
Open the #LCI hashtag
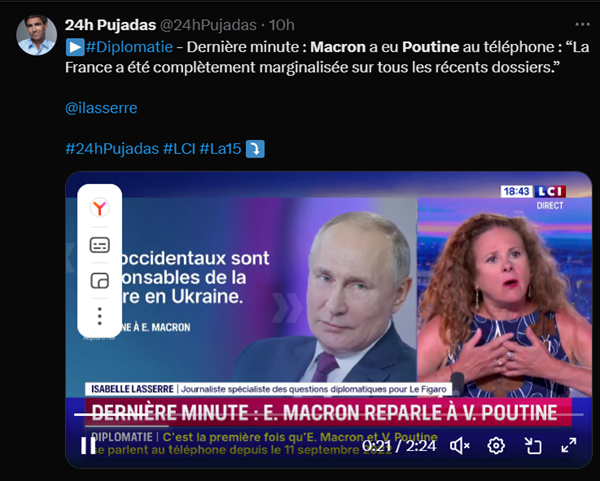[179, 148]
